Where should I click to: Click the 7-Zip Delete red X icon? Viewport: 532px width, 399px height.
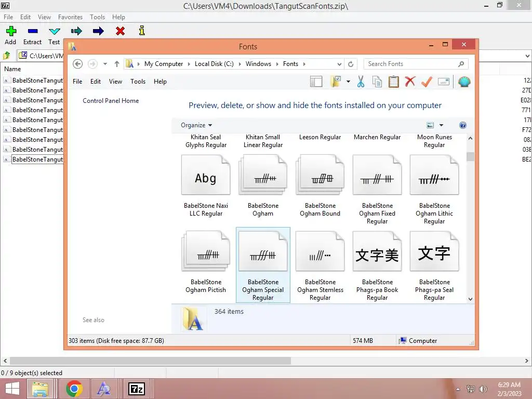point(120,31)
